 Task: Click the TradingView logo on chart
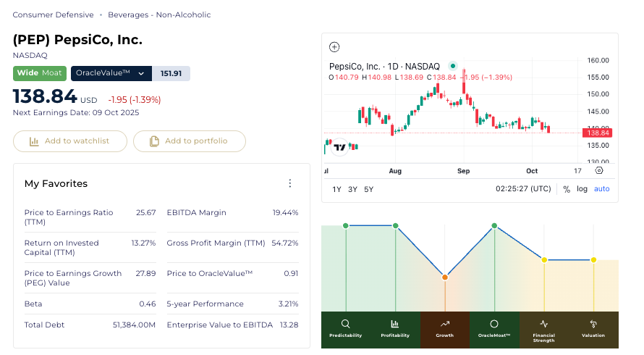coord(339,146)
